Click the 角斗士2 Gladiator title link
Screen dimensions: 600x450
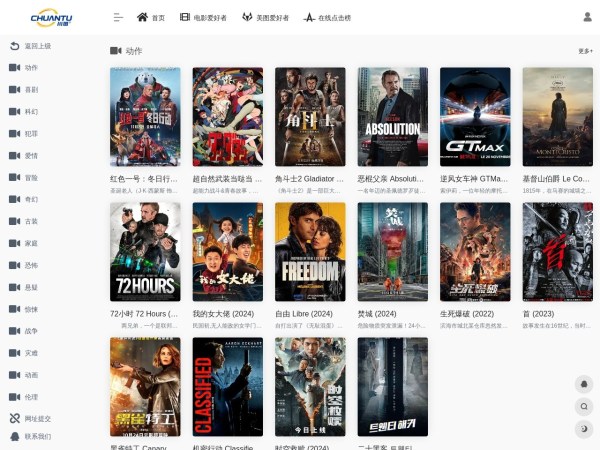point(310,179)
